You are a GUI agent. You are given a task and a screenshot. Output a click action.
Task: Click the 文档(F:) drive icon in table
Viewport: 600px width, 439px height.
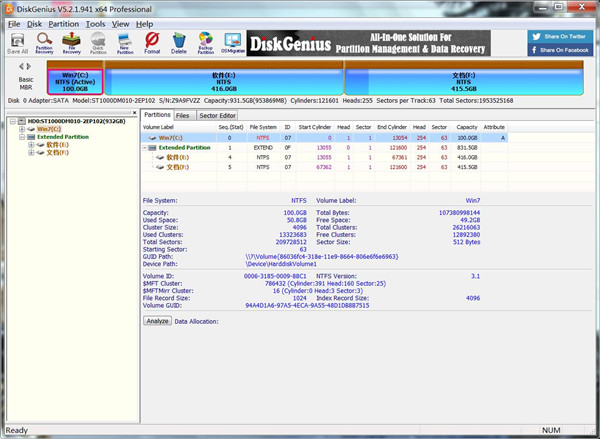160,167
